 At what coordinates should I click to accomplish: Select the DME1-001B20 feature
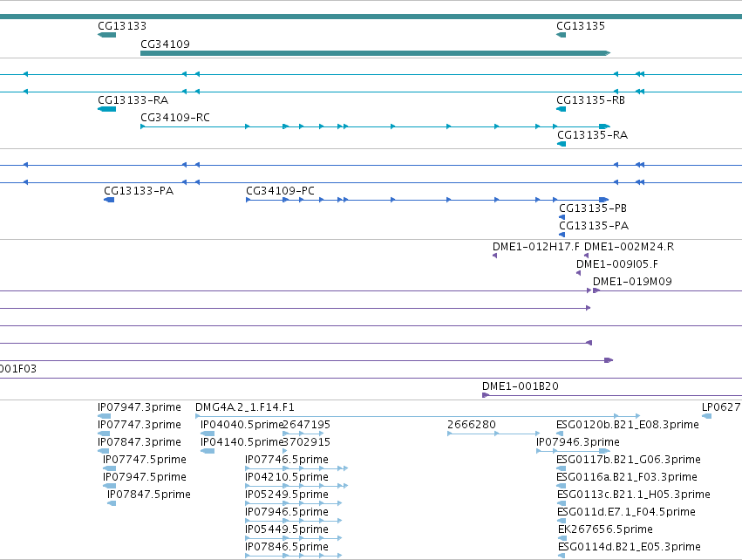tap(612, 395)
